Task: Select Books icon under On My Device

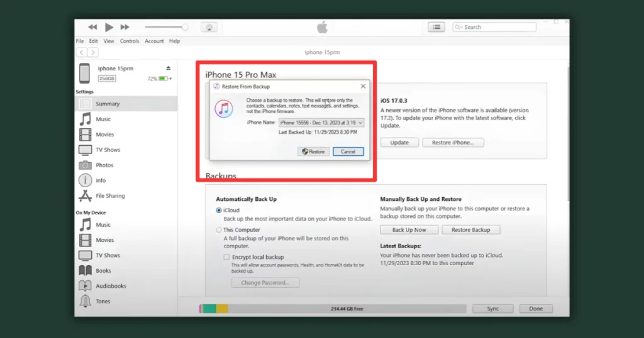Action: coord(85,270)
